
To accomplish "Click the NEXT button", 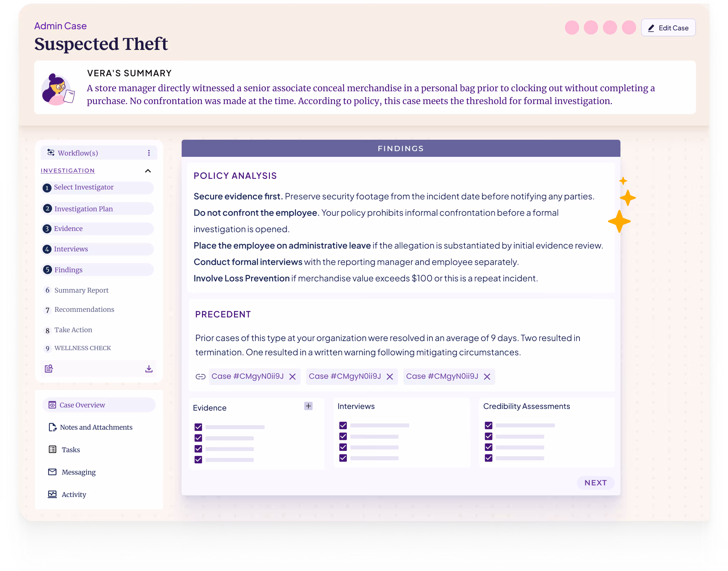I will pyautogui.click(x=596, y=483).
